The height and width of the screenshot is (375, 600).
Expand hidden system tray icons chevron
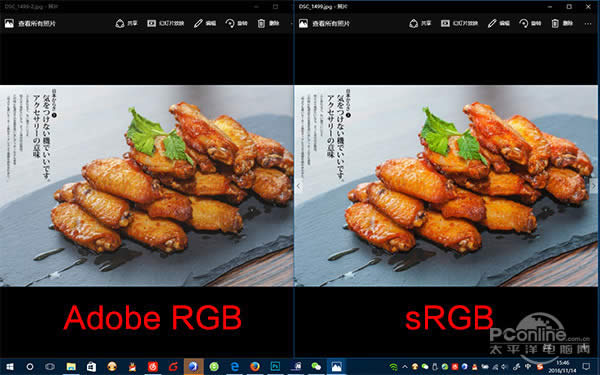(404, 367)
